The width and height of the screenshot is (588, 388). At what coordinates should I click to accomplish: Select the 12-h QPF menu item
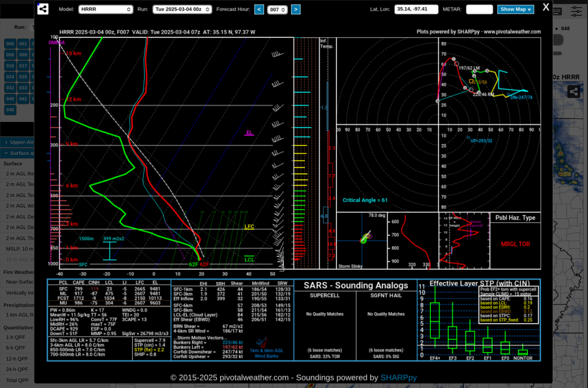[x=17, y=359]
